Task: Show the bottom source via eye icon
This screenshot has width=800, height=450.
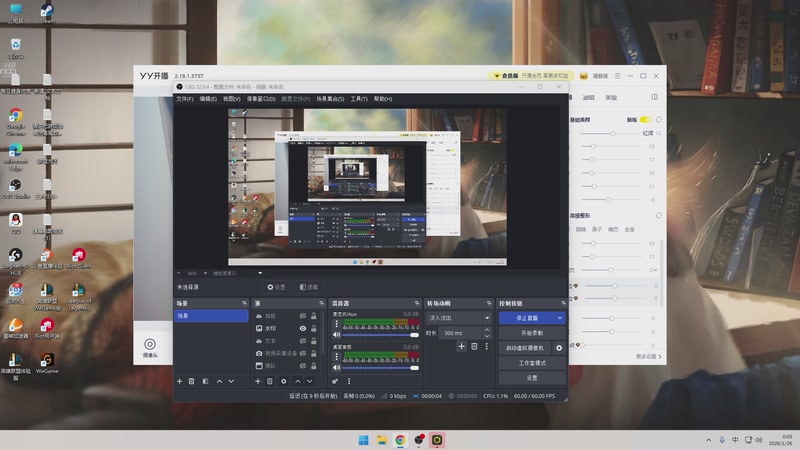Action: 303,366
